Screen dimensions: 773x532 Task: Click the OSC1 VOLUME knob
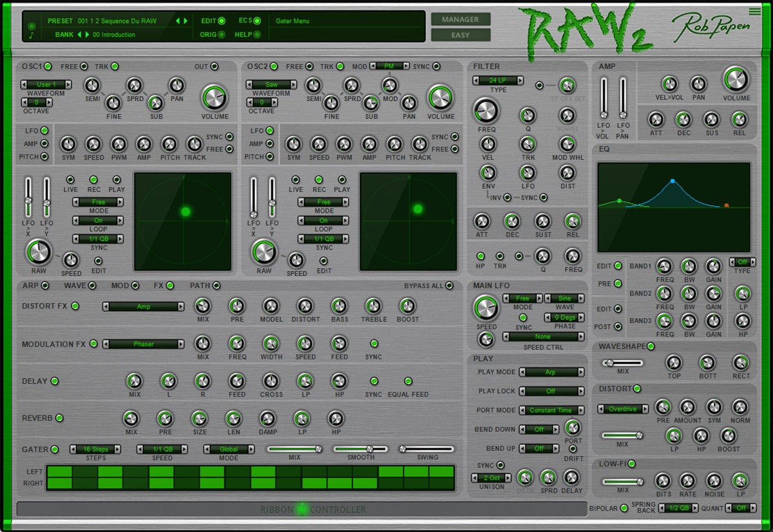point(215,98)
